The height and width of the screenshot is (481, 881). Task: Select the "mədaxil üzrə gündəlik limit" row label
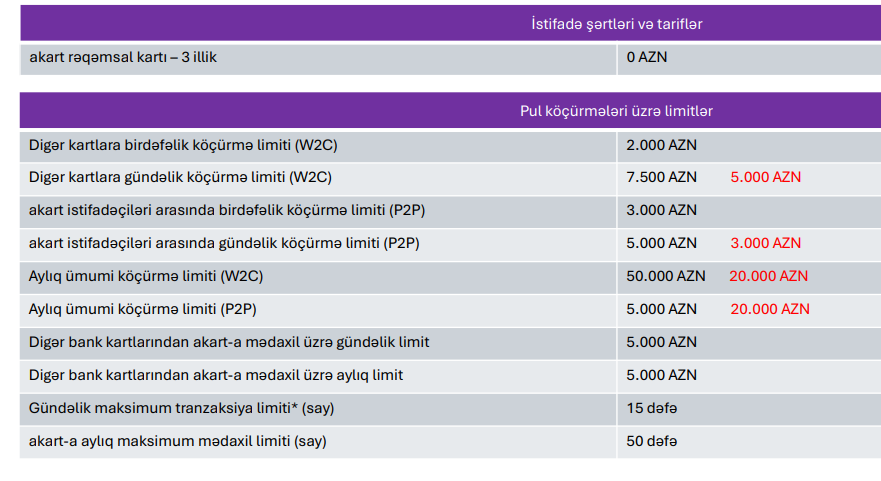click(229, 342)
